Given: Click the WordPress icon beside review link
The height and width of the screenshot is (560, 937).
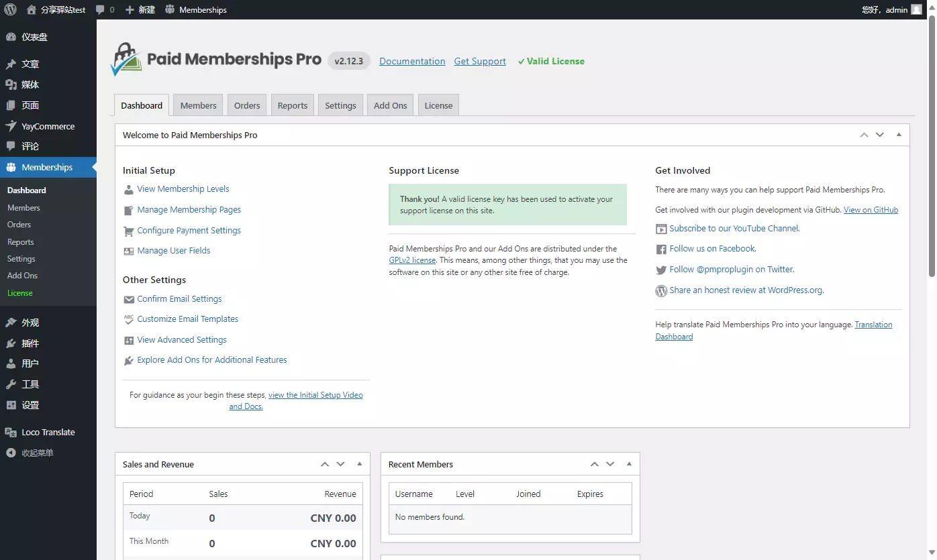Looking at the screenshot, I should pos(661,290).
